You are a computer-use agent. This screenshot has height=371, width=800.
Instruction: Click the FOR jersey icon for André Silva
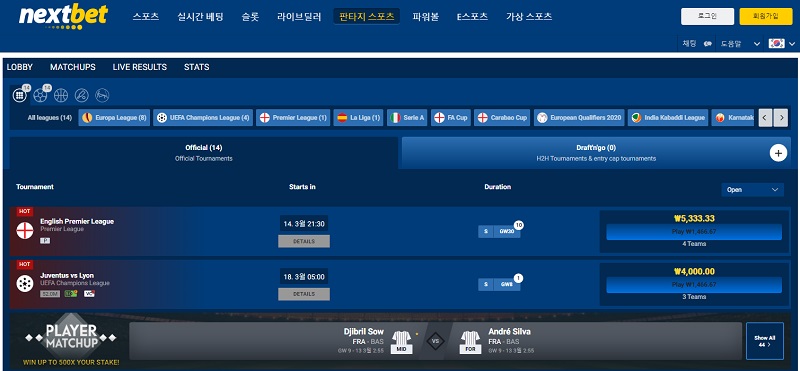(x=470, y=342)
